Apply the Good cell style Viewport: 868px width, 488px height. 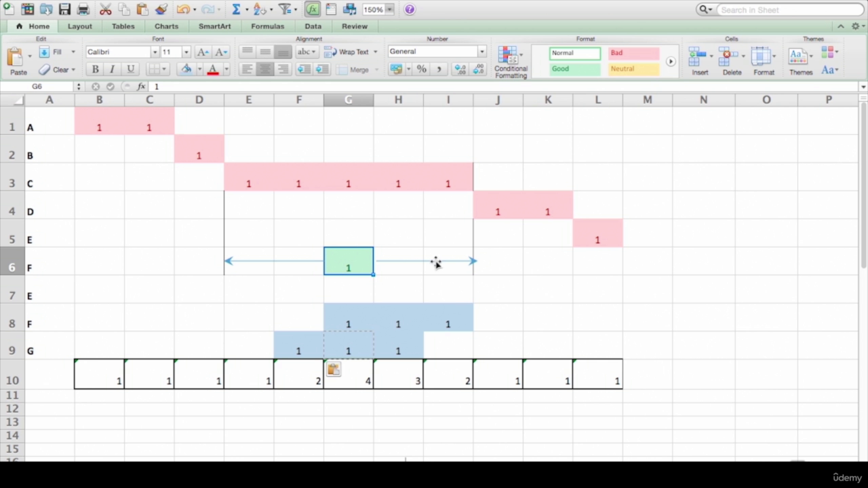pos(575,69)
